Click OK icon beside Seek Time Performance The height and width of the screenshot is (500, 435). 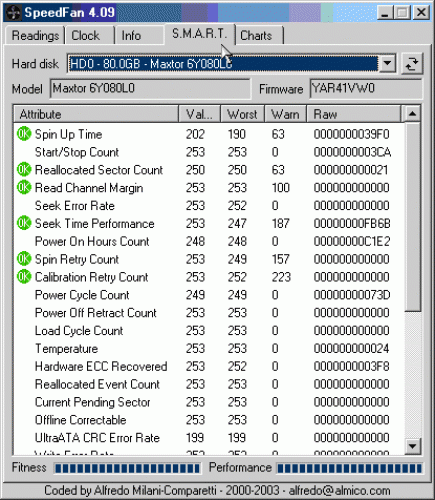pyautogui.click(x=24, y=223)
